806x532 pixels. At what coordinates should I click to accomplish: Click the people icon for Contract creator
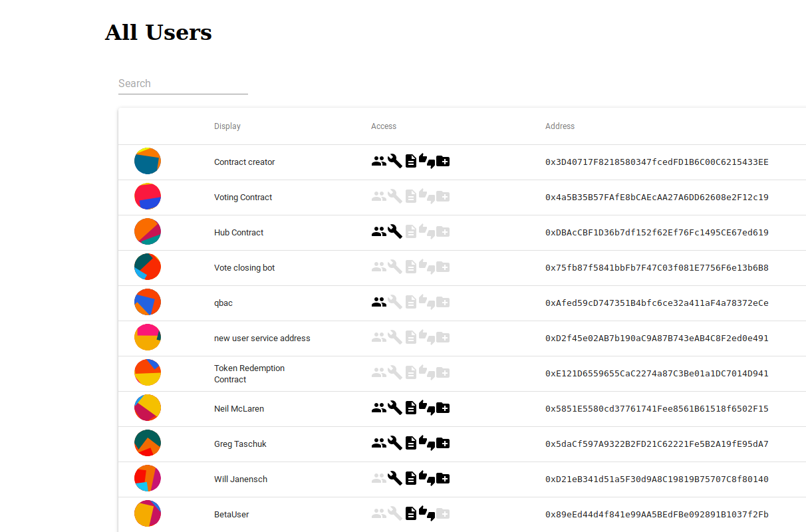pyautogui.click(x=379, y=162)
